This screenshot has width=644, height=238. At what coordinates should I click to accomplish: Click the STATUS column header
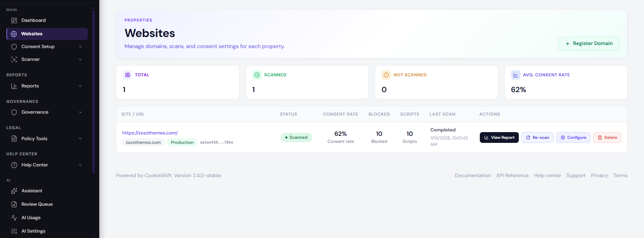tap(288, 114)
